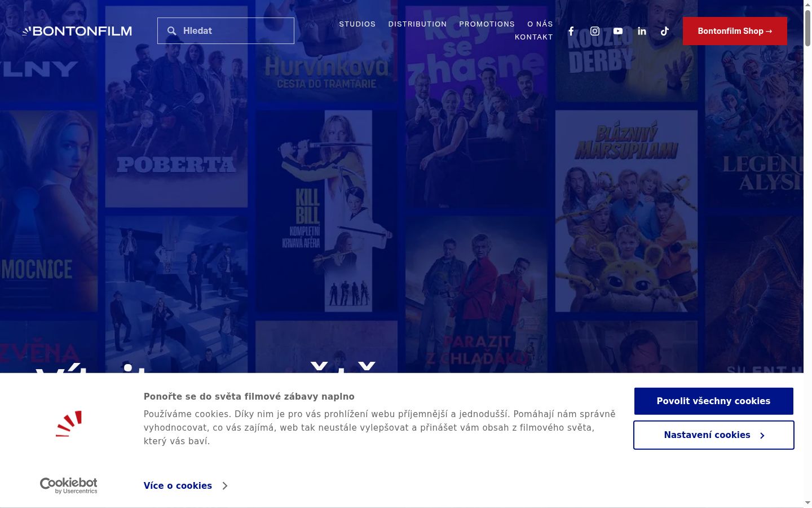Screen dimensions: 812x508
Task: Open the Bontonfilm Facebook page
Action: pyautogui.click(x=571, y=31)
